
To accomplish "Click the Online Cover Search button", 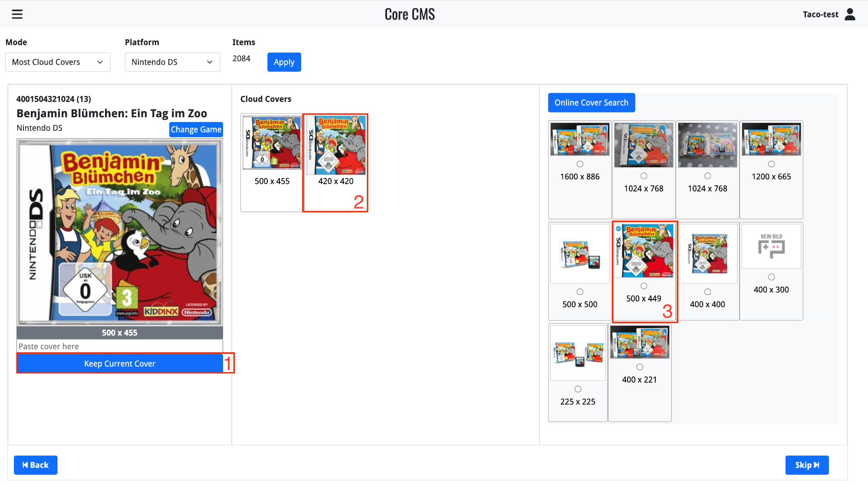I will [x=591, y=102].
